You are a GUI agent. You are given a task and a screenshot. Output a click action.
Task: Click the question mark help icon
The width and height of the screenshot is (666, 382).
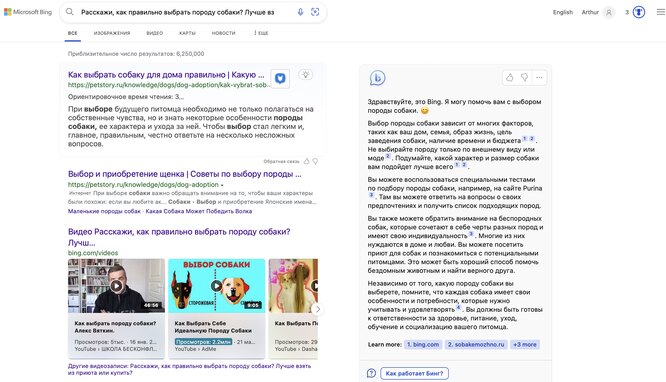point(371,373)
